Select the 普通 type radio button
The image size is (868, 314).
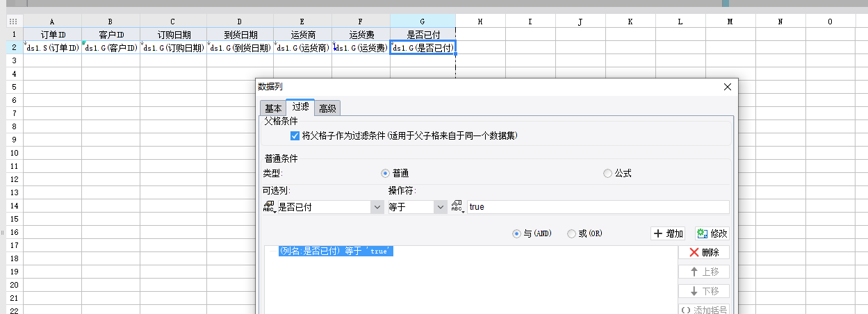click(385, 173)
